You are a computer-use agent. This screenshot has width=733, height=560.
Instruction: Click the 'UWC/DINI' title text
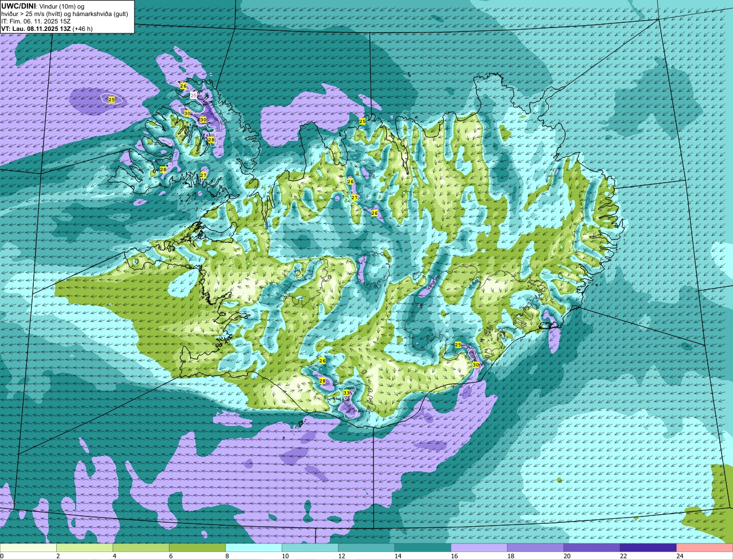point(19,5)
